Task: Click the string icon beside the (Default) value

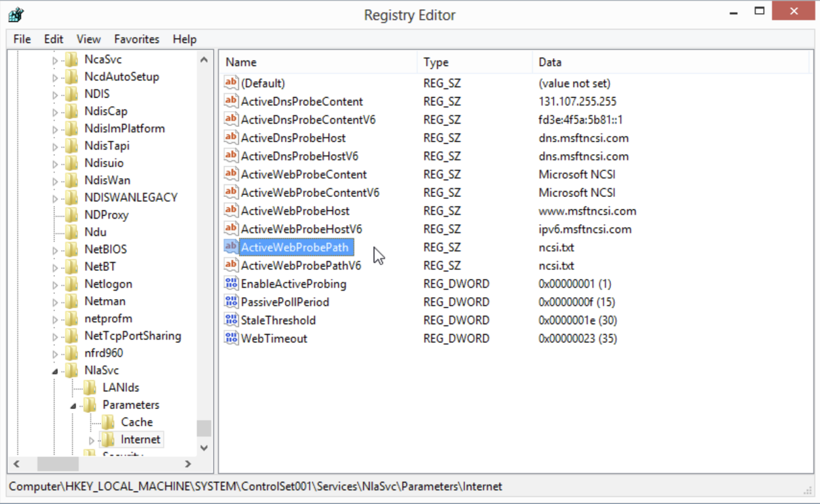Action: coord(231,82)
